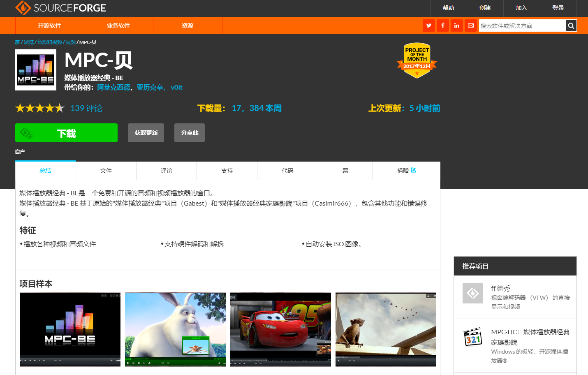Click the 浏览 breadcrumb link
The width and height of the screenshot is (588, 375).
[x=29, y=42]
